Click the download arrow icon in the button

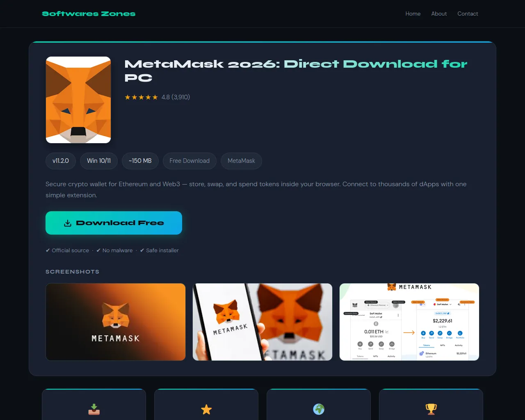point(68,223)
